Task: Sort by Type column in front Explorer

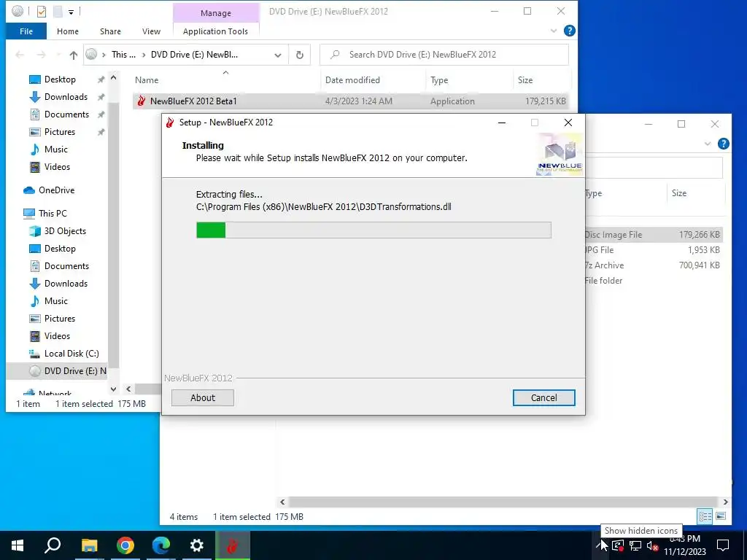Action: [x=439, y=80]
